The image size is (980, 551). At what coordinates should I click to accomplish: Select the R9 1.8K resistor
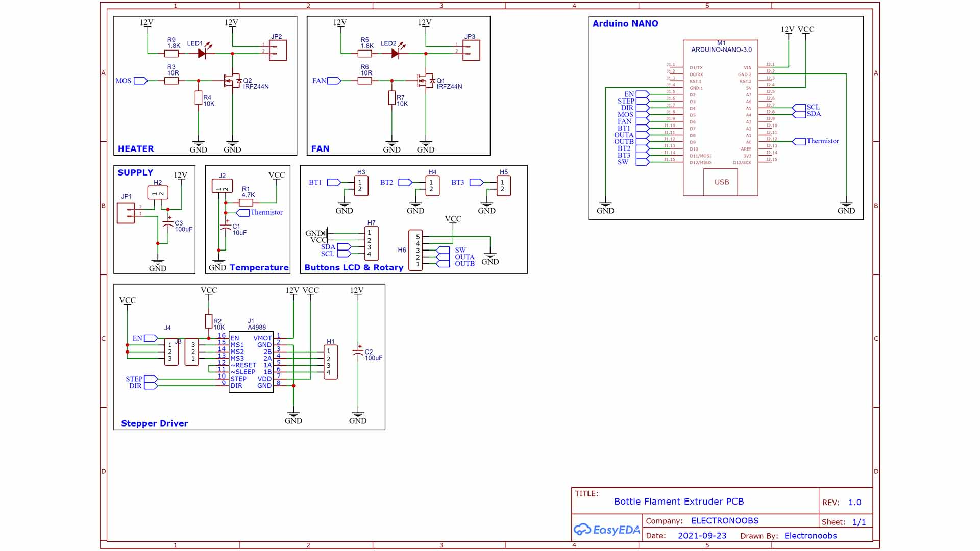coord(171,53)
